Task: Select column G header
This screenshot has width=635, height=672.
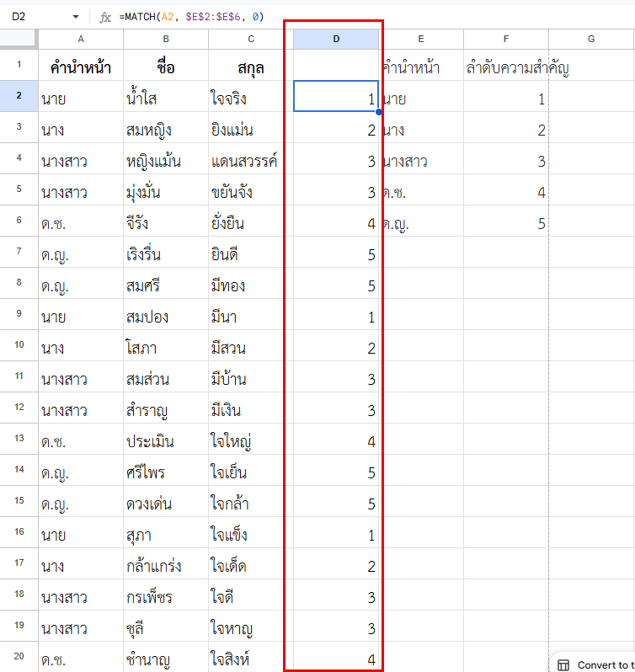Action: pyautogui.click(x=591, y=39)
